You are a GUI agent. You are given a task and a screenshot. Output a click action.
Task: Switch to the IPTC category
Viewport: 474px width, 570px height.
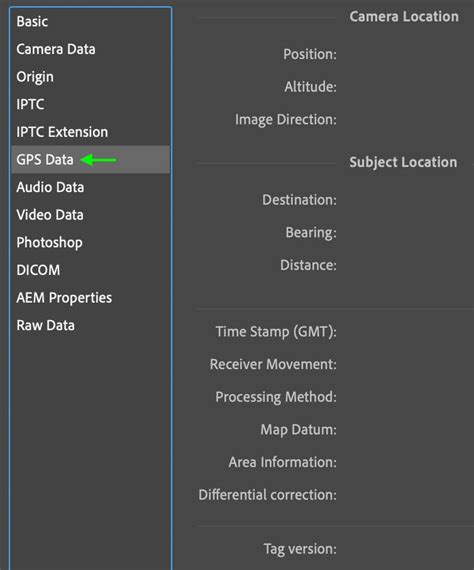[x=30, y=104]
